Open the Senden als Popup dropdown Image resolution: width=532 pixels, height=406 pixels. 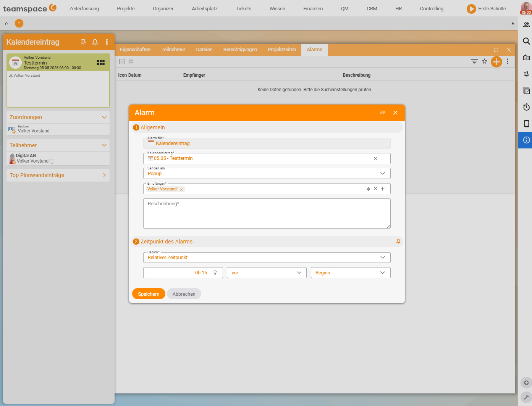[x=267, y=174]
